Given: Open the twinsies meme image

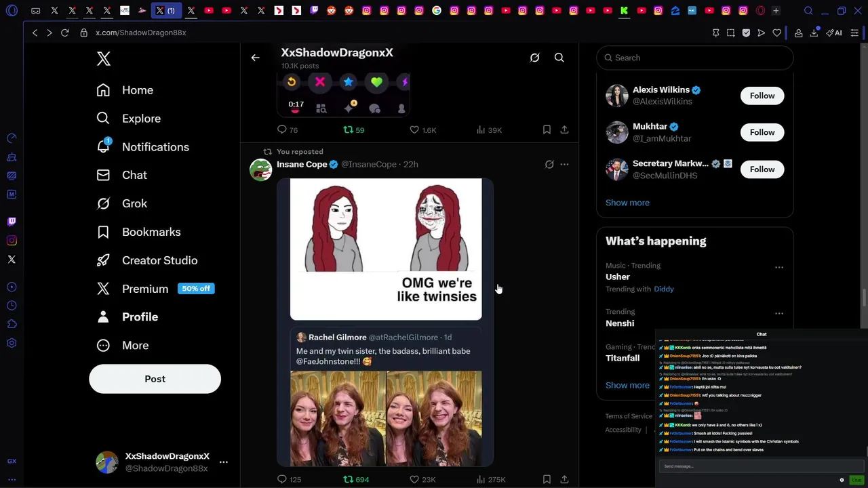Looking at the screenshot, I should pyautogui.click(x=386, y=249).
